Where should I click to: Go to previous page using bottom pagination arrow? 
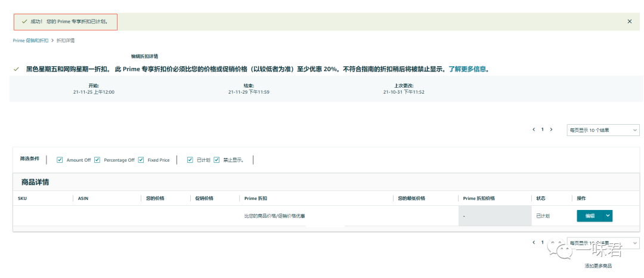[534, 242]
